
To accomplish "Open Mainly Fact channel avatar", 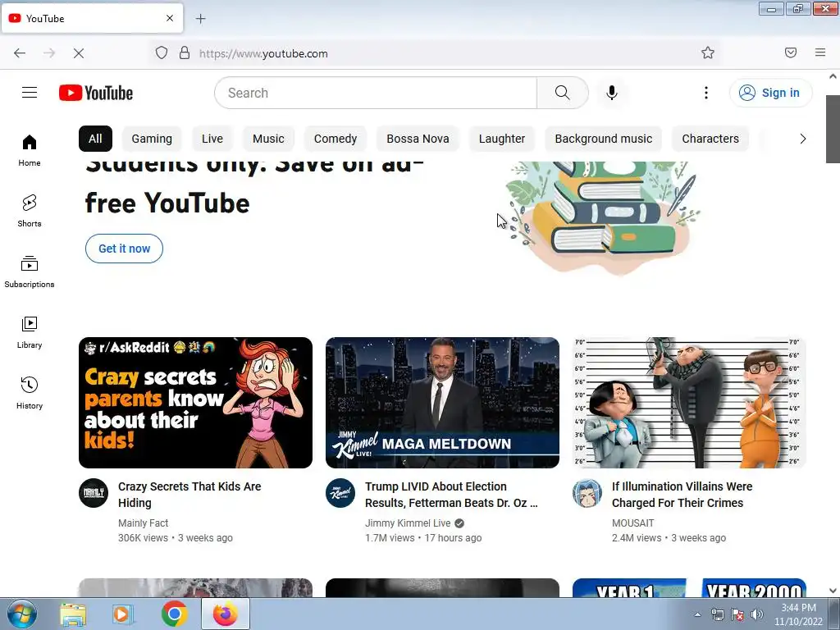I will [94, 493].
